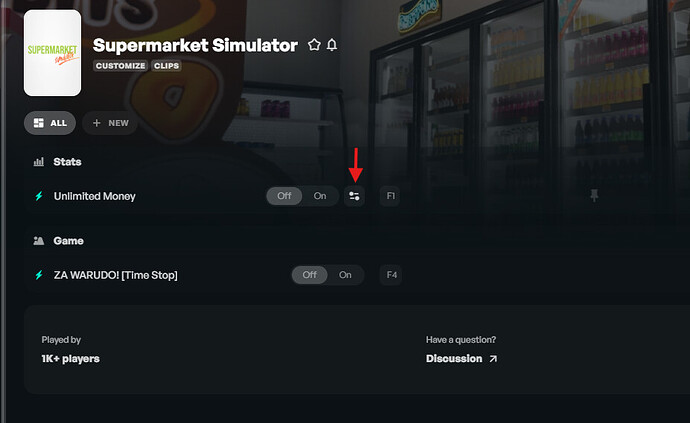Click the lightning bolt beside ZA WARUDO
The width and height of the screenshot is (690, 423).
[39, 275]
